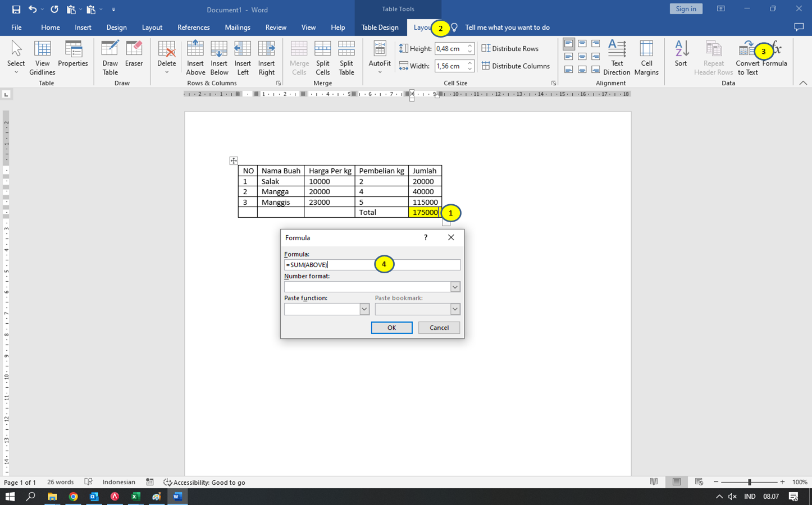Insert a column to the right

point(267,58)
